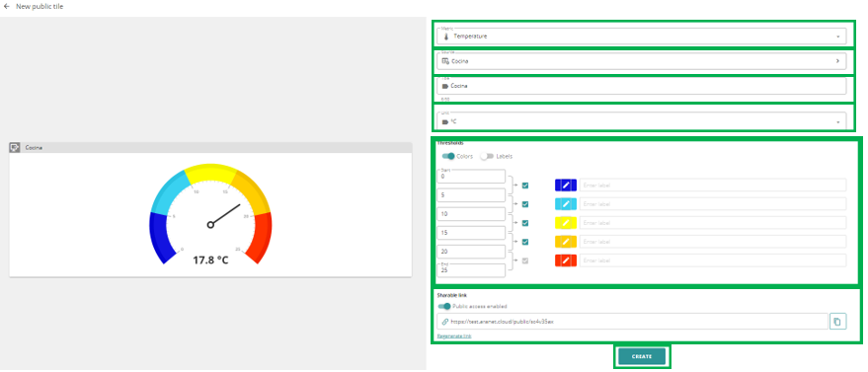Toggle Public access enabled switch

pyautogui.click(x=444, y=306)
